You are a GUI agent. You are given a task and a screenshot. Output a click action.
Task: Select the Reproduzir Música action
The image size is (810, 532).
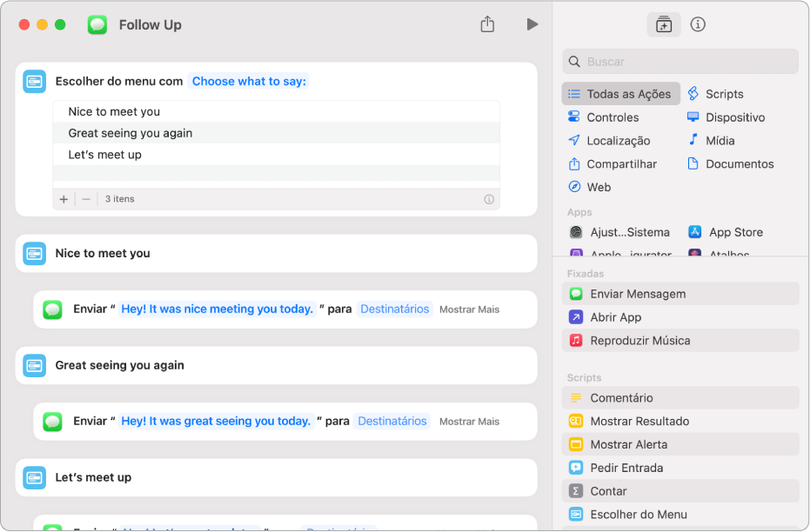pyautogui.click(x=639, y=341)
